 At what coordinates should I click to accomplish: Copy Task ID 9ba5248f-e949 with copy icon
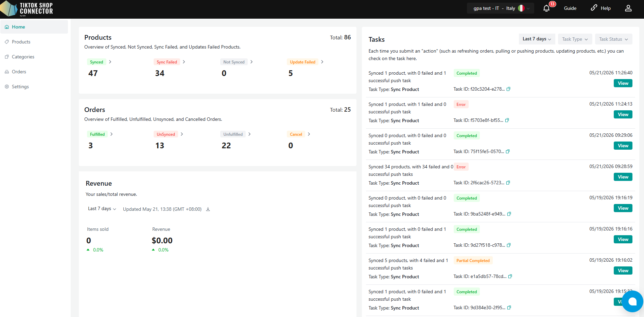509,214
